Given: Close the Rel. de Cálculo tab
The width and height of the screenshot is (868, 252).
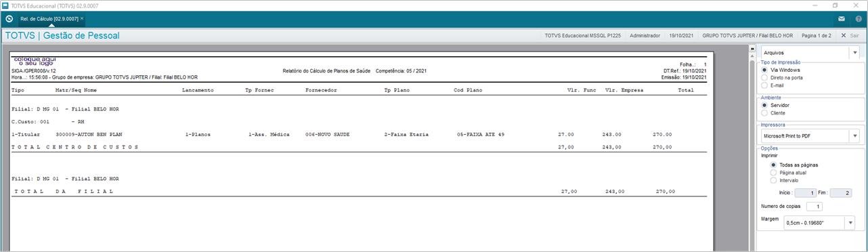Looking at the screenshot, I should [x=82, y=19].
